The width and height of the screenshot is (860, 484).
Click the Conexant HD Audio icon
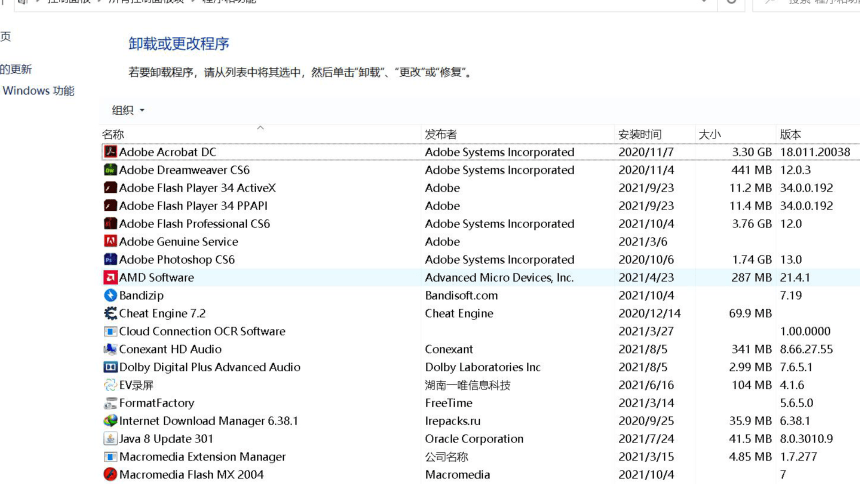110,349
